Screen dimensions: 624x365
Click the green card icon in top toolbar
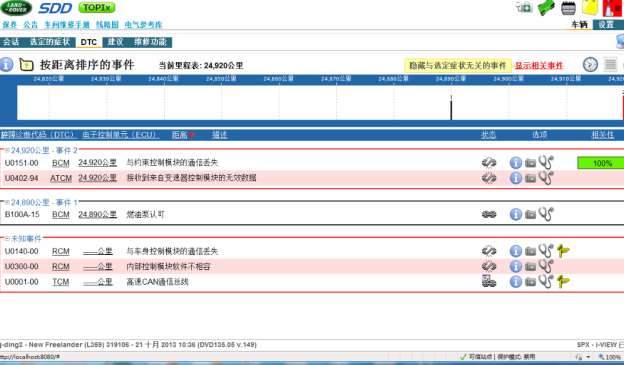(x=546, y=8)
